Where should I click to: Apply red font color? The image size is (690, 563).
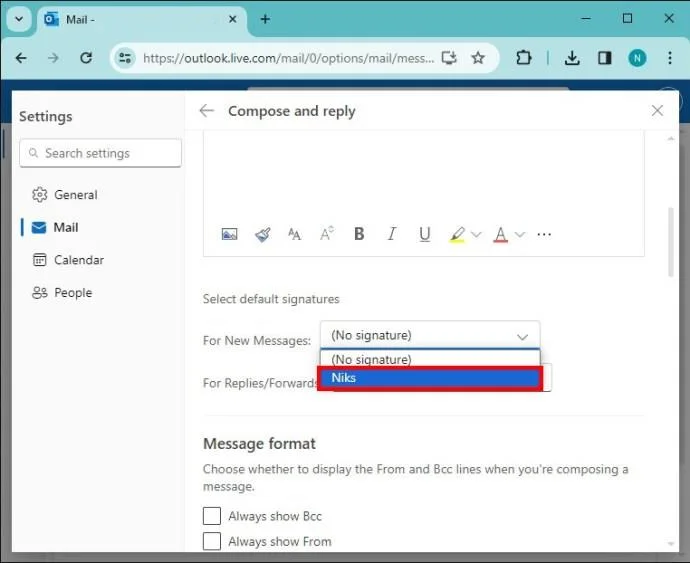coord(500,234)
